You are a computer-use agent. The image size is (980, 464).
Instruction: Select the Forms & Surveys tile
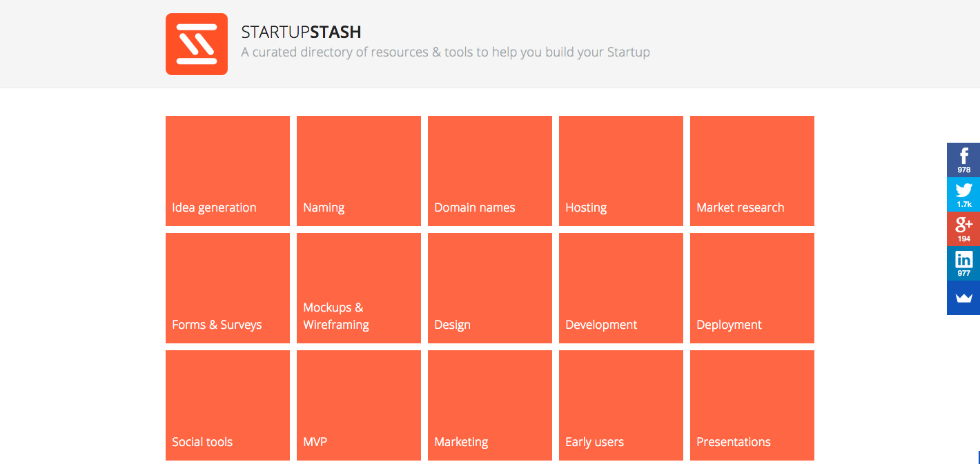(228, 288)
